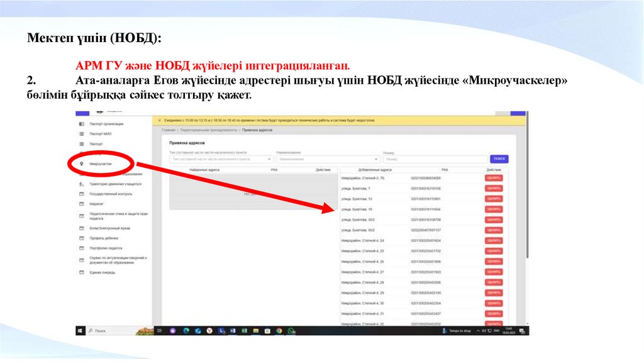
Task: Click the page vertical scrollbar
Action: pyautogui.click(x=527, y=185)
